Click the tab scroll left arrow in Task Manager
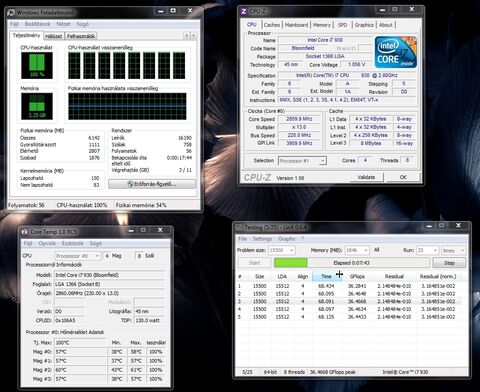Image resolution: width=480 pixels, height=392 pixels. point(187,35)
